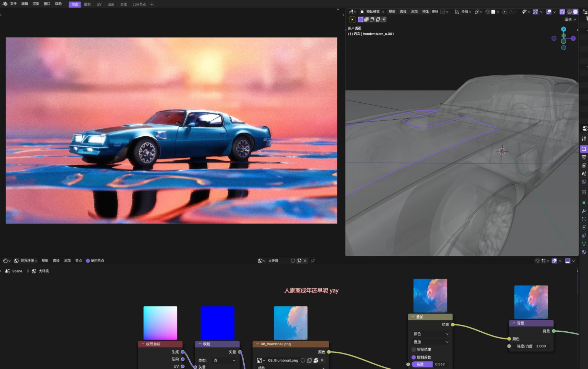
Task: Toggle proportional editing icon
Action: (x=505, y=12)
